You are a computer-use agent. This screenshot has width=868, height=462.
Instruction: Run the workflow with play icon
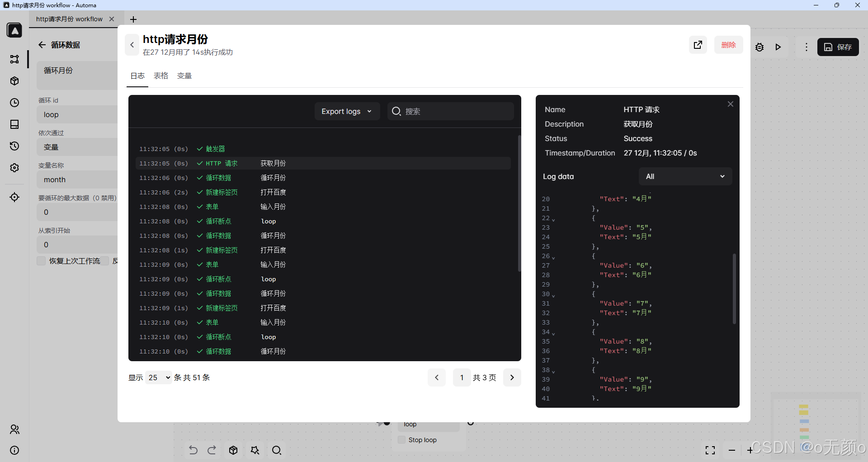click(778, 47)
